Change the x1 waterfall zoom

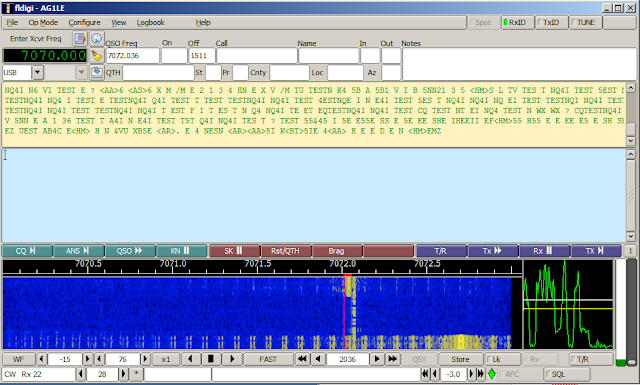165,359
